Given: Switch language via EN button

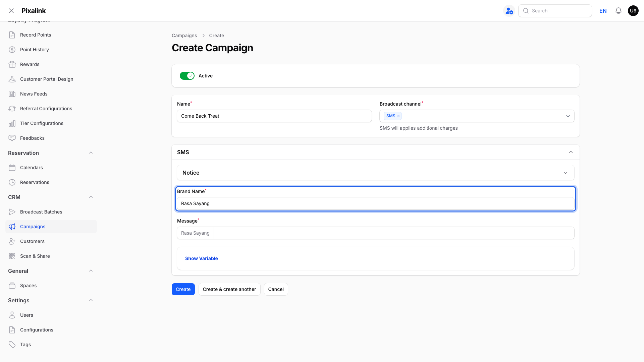Looking at the screenshot, I should 603,11.
